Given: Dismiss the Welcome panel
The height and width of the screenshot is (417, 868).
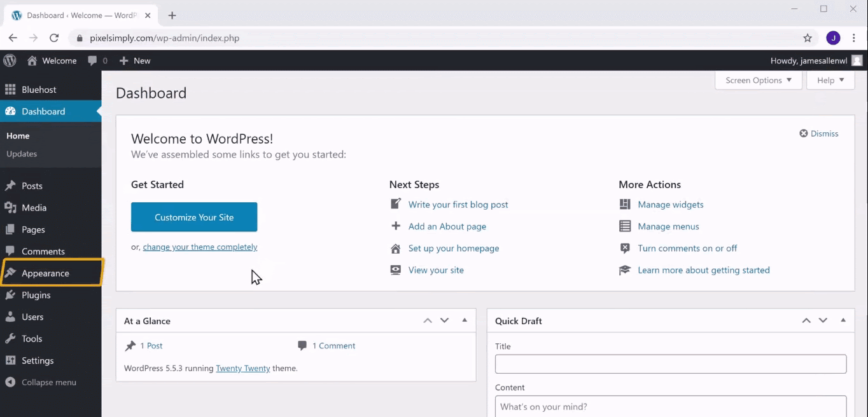Looking at the screenshot, I should 819,133.
